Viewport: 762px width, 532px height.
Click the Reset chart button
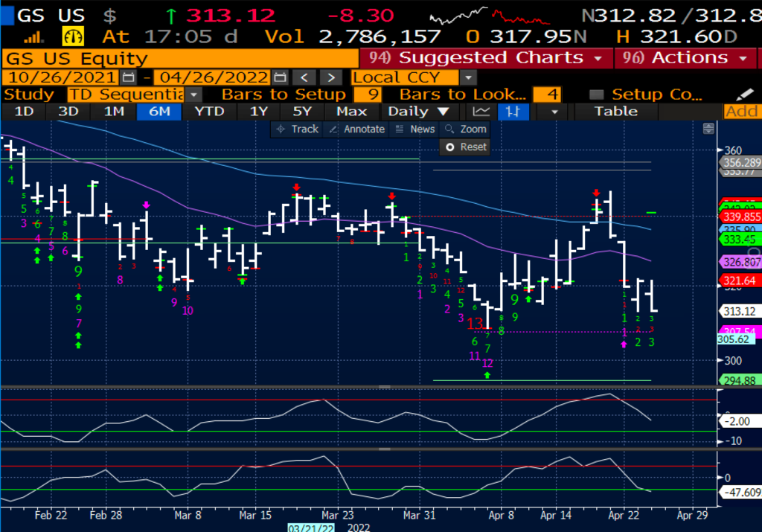[x=466, y=147]
